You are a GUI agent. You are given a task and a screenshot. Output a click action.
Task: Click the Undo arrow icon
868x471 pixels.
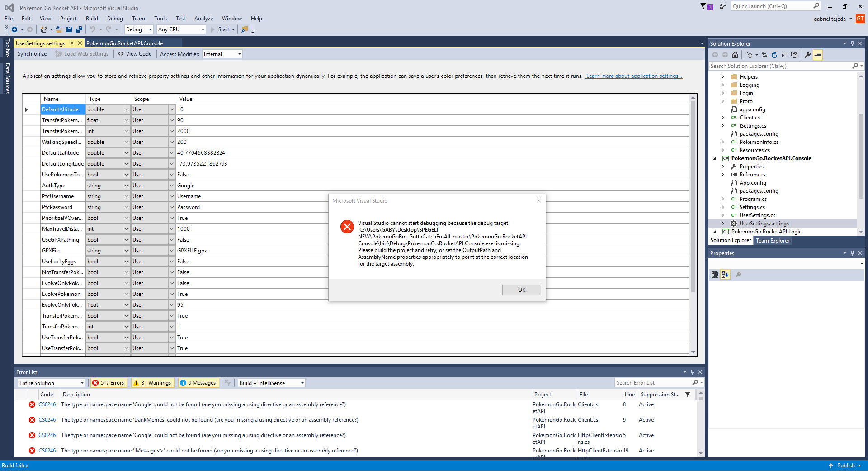click(93, 29)
